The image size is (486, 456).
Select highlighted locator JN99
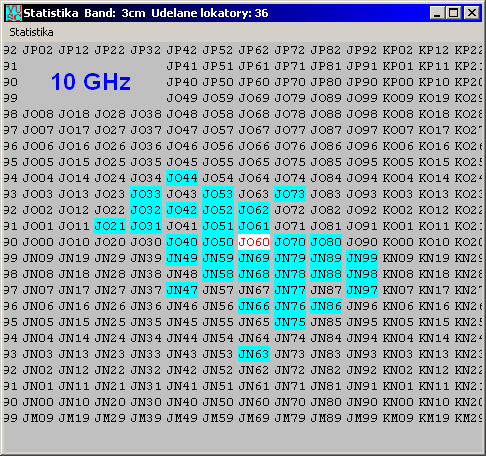point(362,258)
